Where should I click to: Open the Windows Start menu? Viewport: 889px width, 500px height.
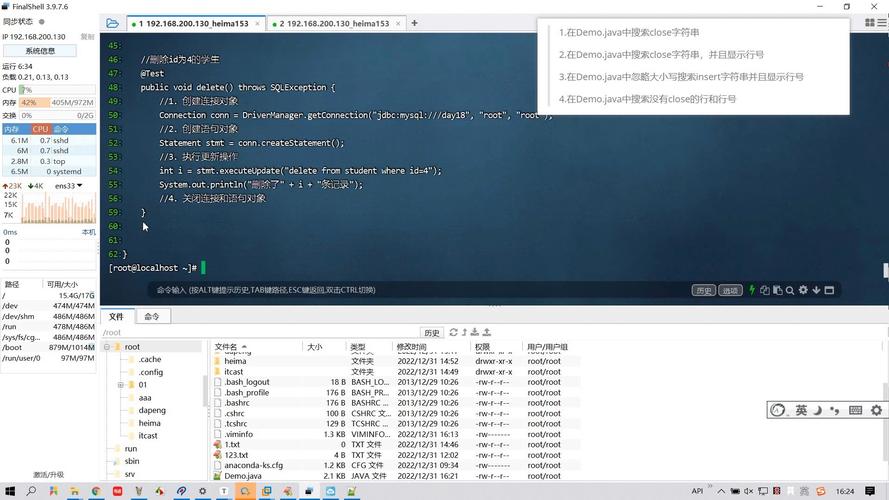coord(10,491)
